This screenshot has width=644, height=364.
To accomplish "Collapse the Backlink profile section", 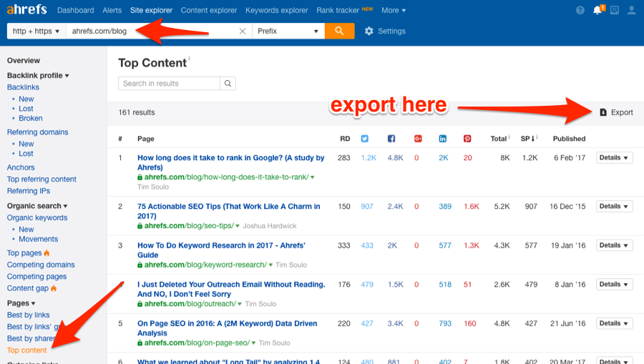I will pyautogui.click(x=38, y=76).
